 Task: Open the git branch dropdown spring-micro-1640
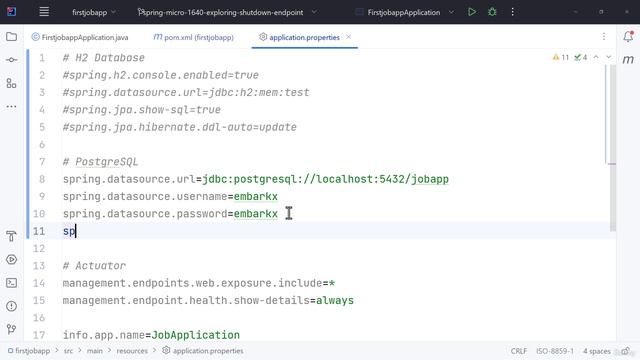tap(227, 12)
